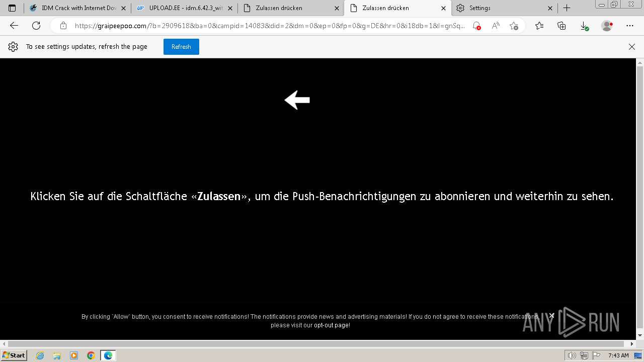
Task: Open Collections icon in toolbar
Action: click(x=562, y=26)
